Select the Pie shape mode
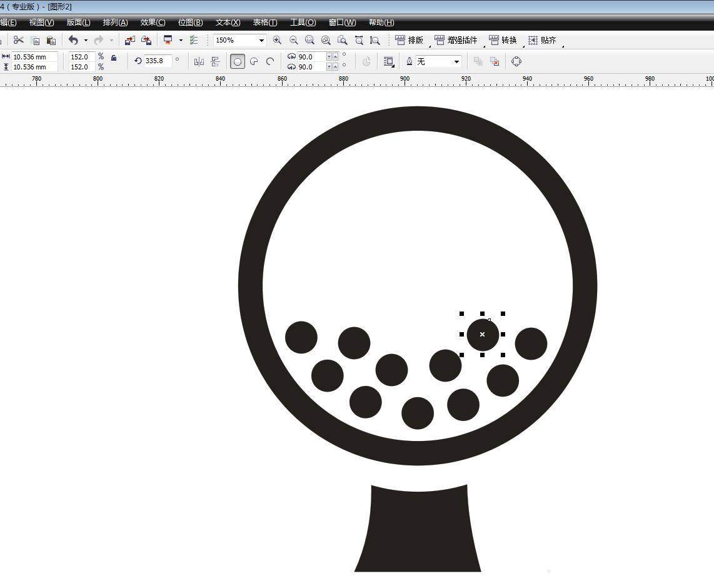 tap(254, 61)
